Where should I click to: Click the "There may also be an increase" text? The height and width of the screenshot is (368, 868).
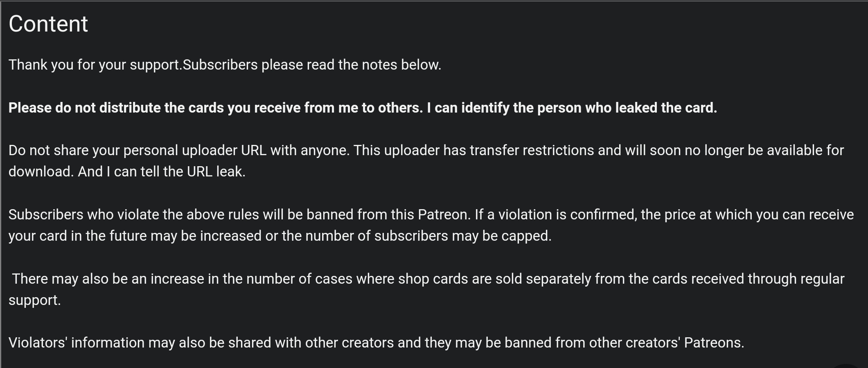pos(114,279)
